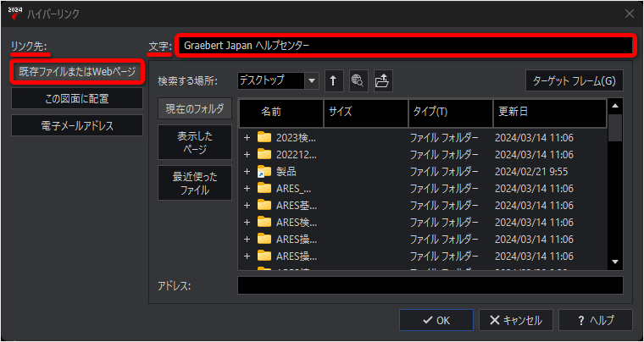Screen dimensions: 644x342
Task: Click the file list scroll down arrow
Action: click(615, 262)
